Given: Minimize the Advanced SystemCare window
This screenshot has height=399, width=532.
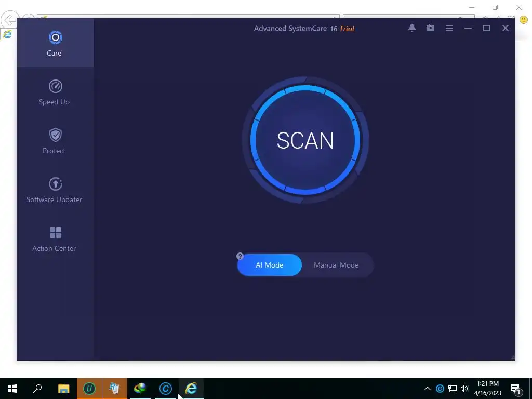Looking at the screenshot, I should [468, 28].
